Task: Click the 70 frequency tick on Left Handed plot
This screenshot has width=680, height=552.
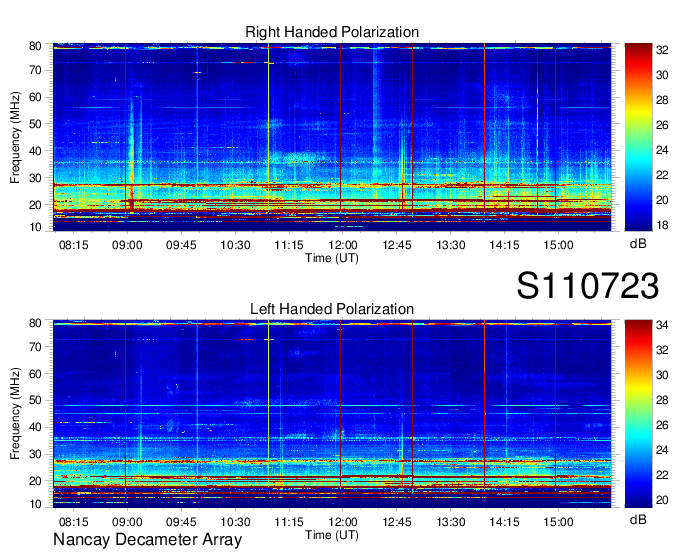Action: (x=35, y=347)
